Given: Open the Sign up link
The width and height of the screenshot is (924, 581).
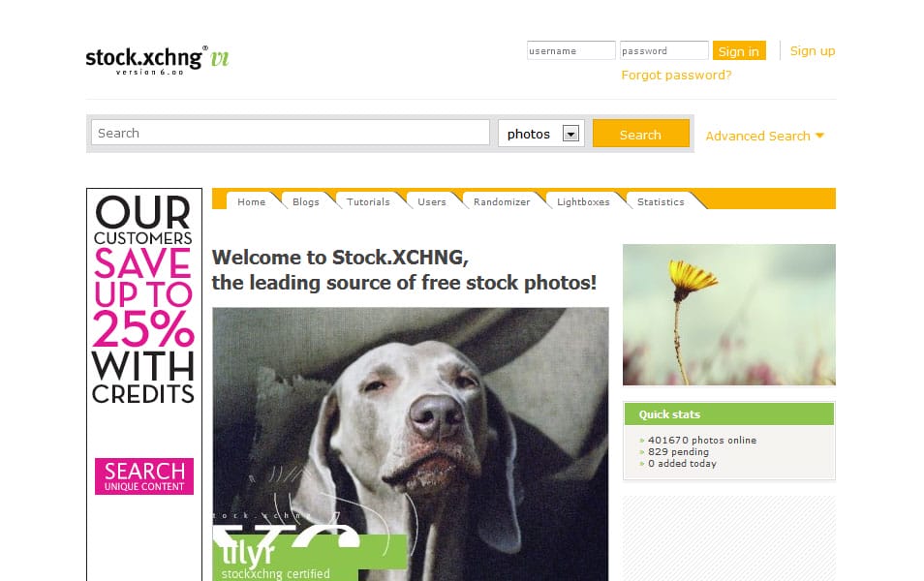Looking at the screenshot, I should point(812,50).
